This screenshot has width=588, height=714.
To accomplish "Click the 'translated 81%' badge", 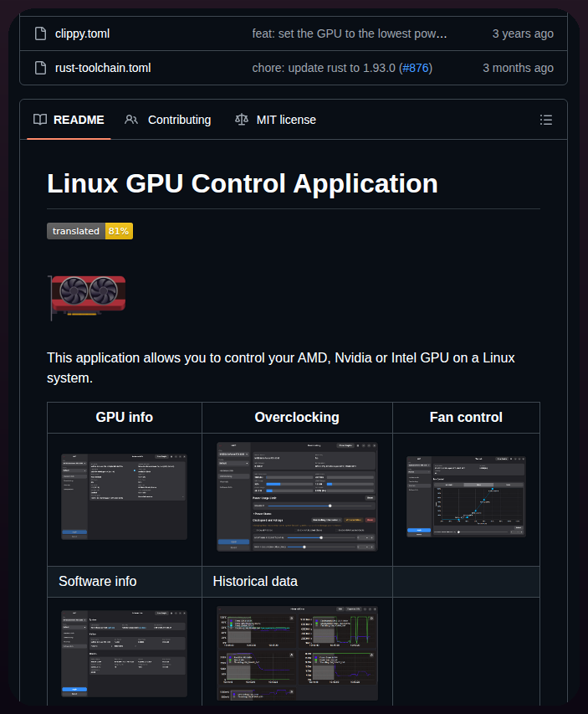I will (89, 231).
